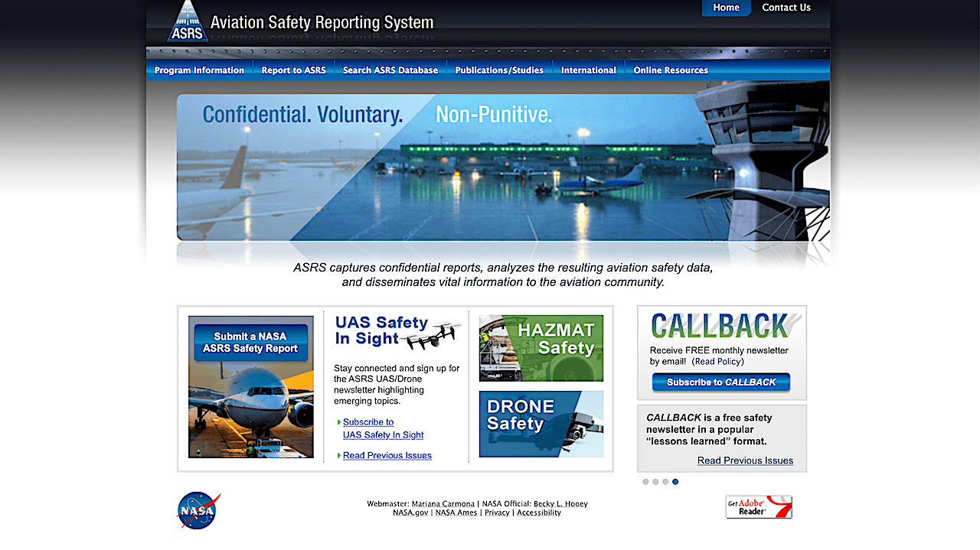Image resolution: width=980 pixels, height=550 pixels.
Task: Select the third carousel dot indicator
Action: coord(665,482)
